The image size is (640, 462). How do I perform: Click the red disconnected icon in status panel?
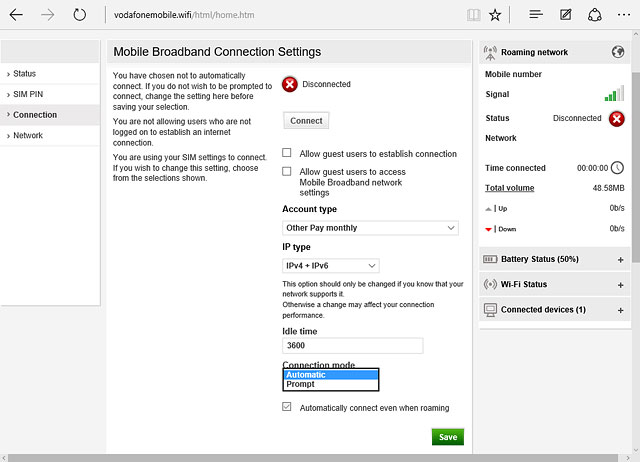[x=617, y=119]
